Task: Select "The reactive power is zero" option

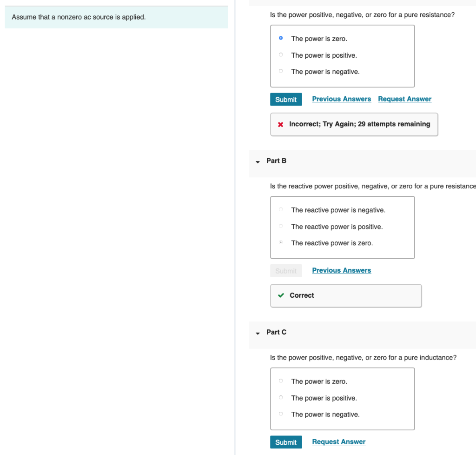Action: 281,242
